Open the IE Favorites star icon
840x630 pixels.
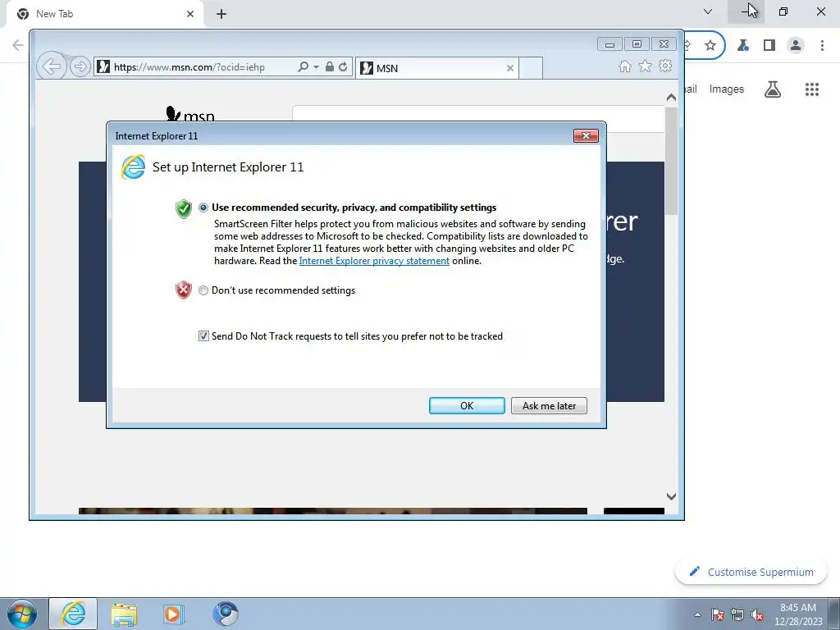point(645,66)
